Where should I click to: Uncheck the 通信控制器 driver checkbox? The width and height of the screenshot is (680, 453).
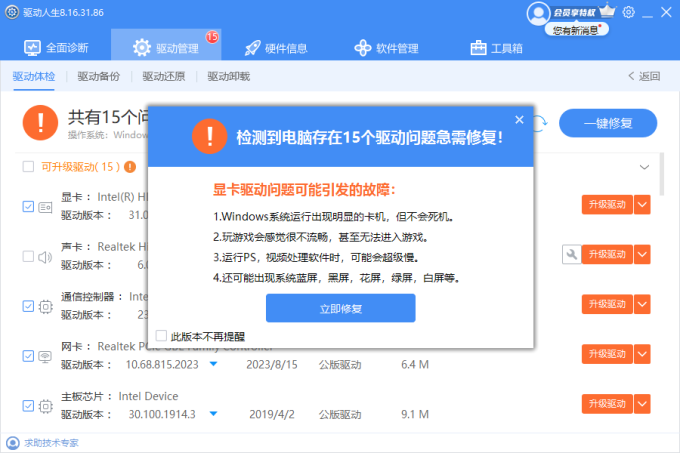click(28, 306)
